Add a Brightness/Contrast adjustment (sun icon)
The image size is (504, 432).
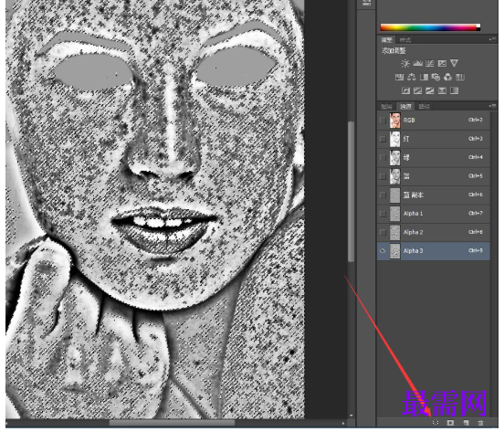click(x=405, y=63)
